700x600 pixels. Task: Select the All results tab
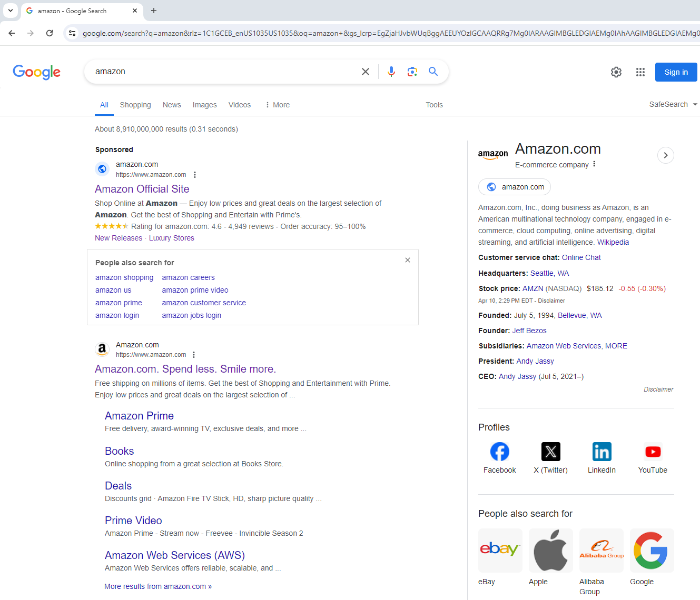point(104,105)
